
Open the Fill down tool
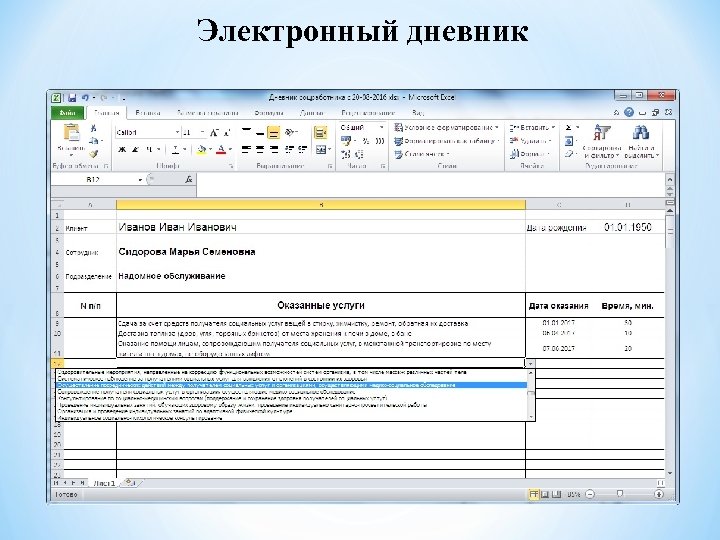coord(568,141)
